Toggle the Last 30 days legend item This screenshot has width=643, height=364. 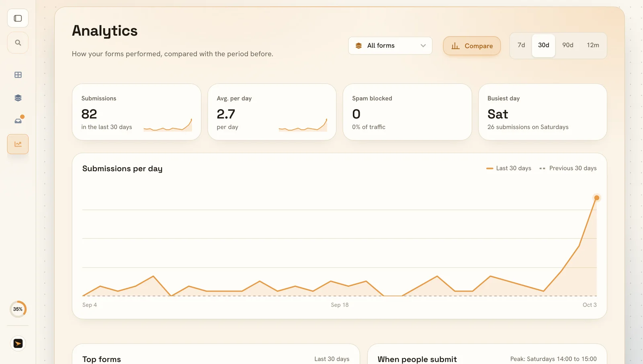point(509,168)
